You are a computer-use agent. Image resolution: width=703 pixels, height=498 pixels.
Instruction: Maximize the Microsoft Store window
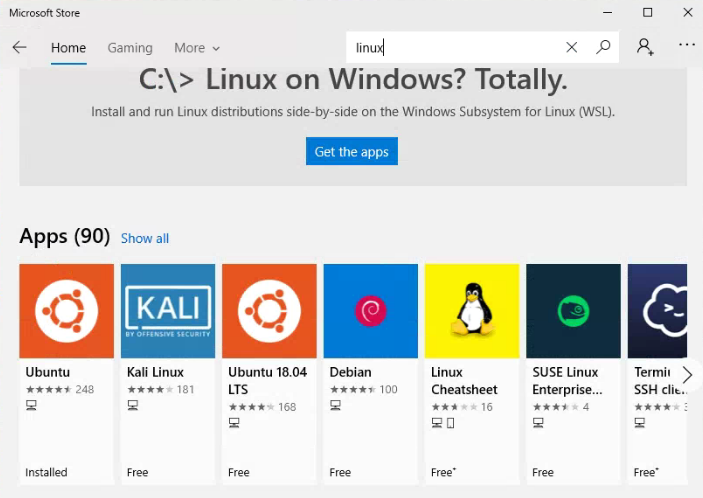coord(647,12)
